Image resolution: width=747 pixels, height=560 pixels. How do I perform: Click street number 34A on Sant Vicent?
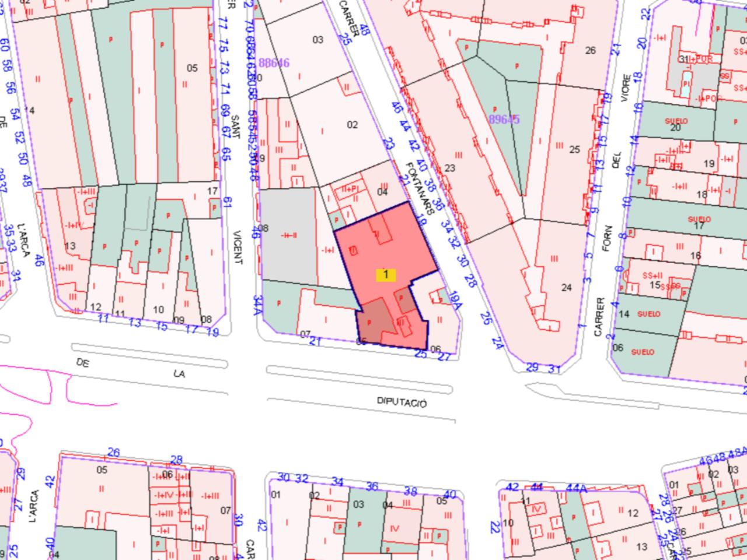pyautogui.click(x=257, y=303)
